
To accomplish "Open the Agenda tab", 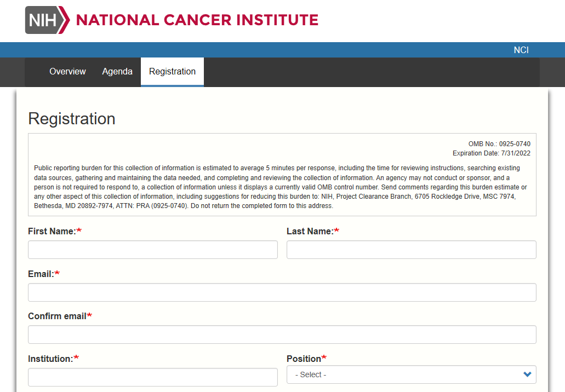I will pos(117,72).
